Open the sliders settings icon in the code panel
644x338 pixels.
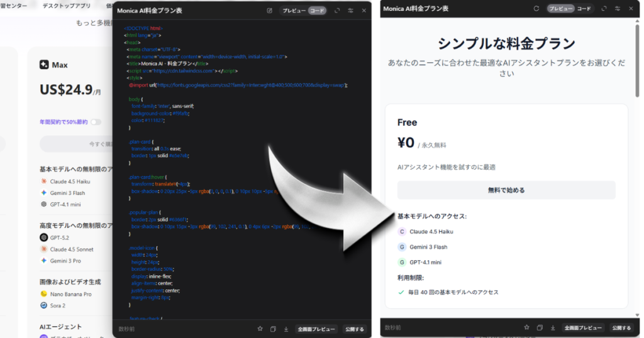click(350, 11)
